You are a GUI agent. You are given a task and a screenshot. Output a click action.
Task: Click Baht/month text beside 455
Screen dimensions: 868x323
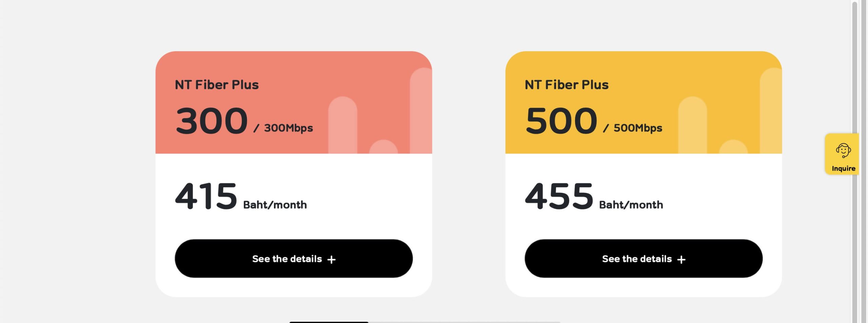(x=631, y=205)
